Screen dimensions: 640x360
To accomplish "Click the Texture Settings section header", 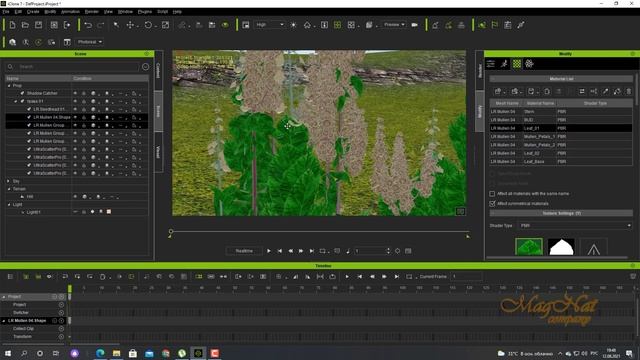I will 561,213.
